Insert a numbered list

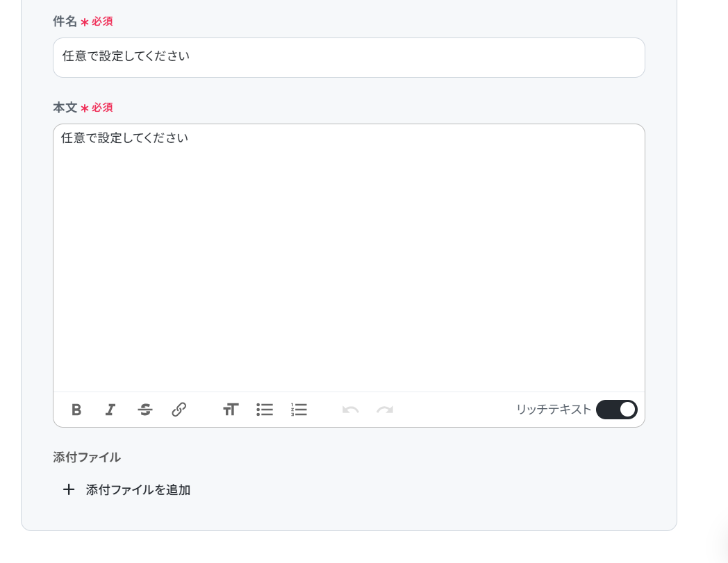click(299, 410)
